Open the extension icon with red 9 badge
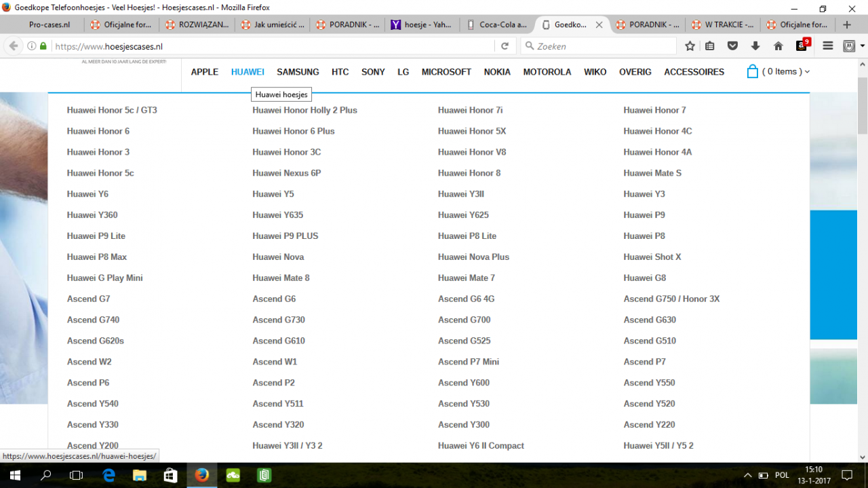This screenshot has height=488, width=868. click(803, 45)
